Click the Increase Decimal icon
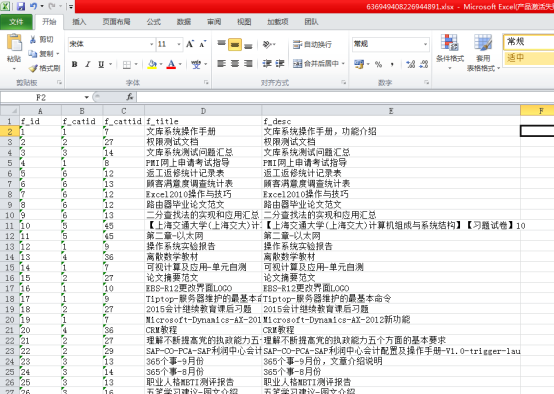The height and width of the screenshot is (394, 554). (411, 64)
